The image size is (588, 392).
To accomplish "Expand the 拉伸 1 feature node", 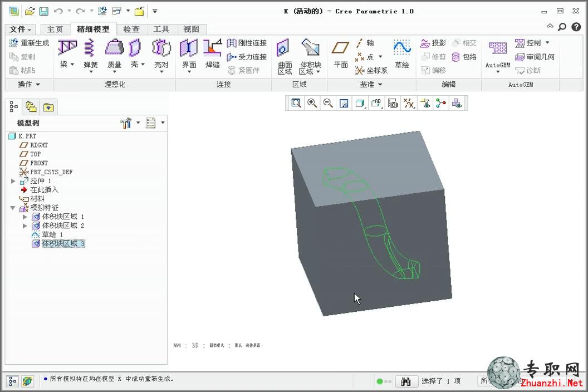I will (13, 181).
